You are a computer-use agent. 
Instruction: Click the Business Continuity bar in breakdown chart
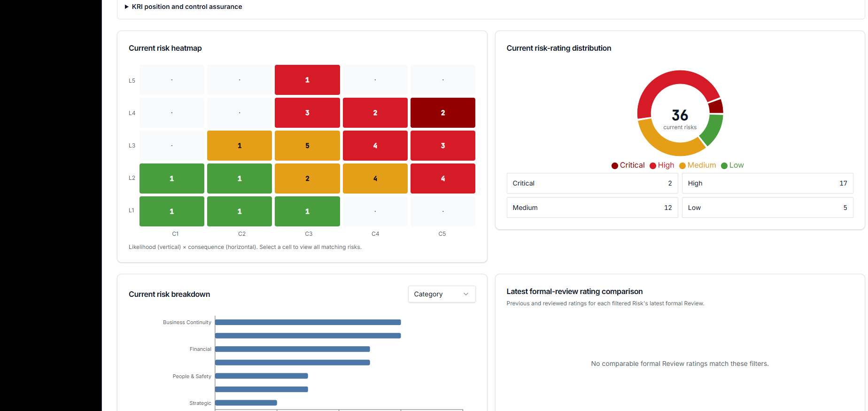tap(308, 322)
